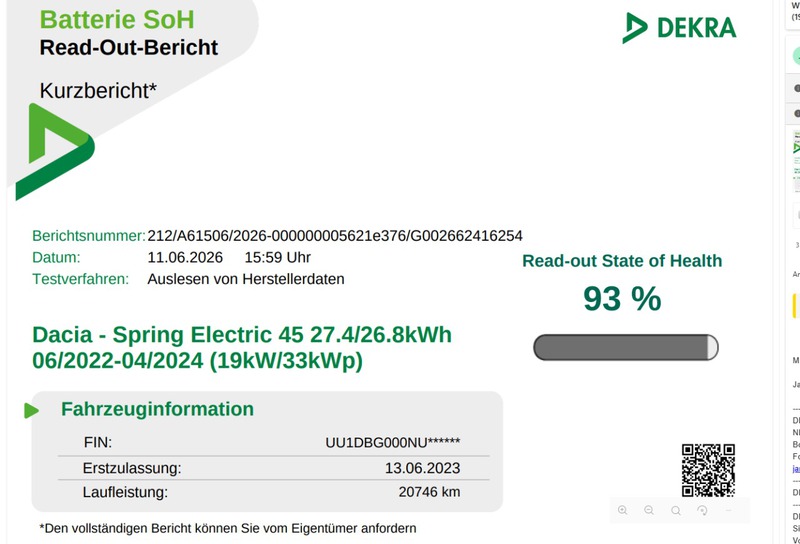The image size is (800, 544).
Task: Click the large green DEKRA triangle emblem
Action: coord(55,152)
